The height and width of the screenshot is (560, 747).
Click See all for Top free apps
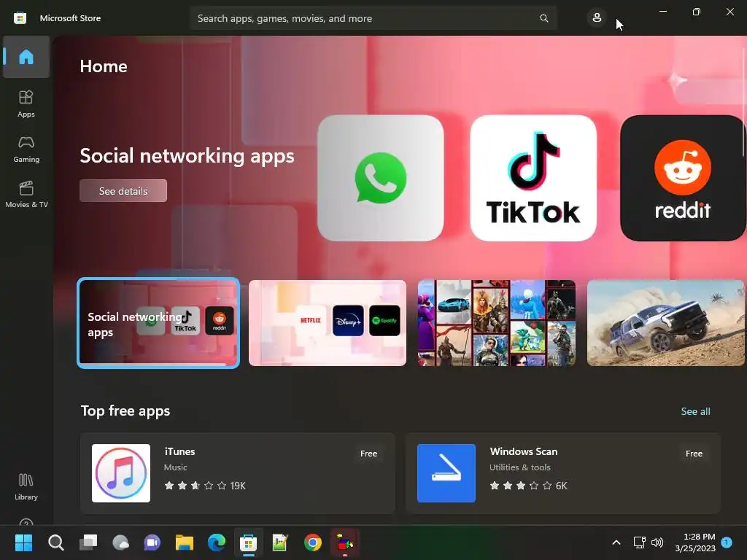(x=695, y=411)
